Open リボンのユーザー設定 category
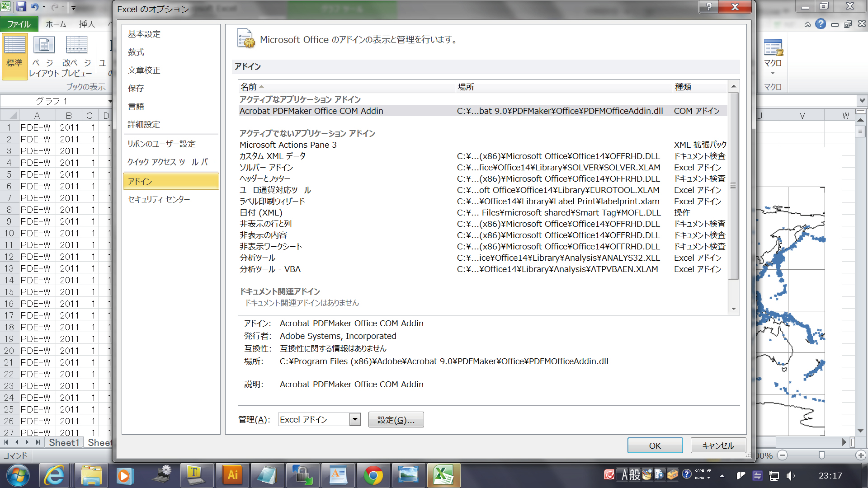Image resolution: width=868 pixels, height=488 pixels. pyautogui.click(x=162, y=144)
